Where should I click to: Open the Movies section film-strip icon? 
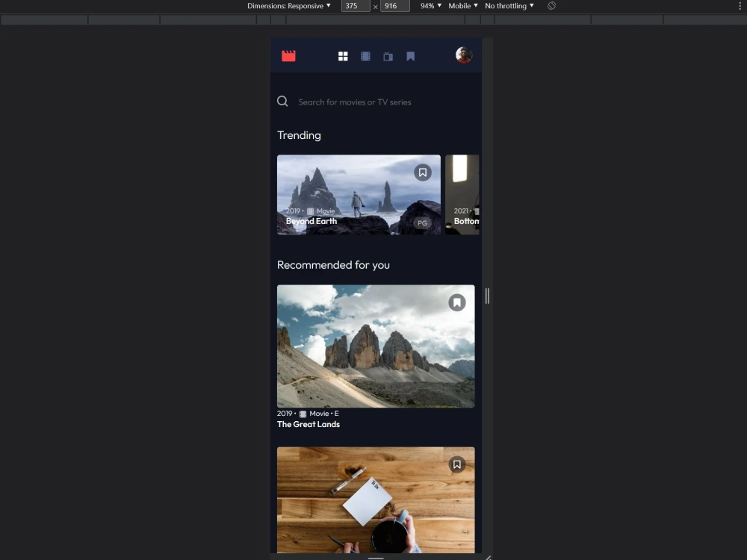coord(365,55)
